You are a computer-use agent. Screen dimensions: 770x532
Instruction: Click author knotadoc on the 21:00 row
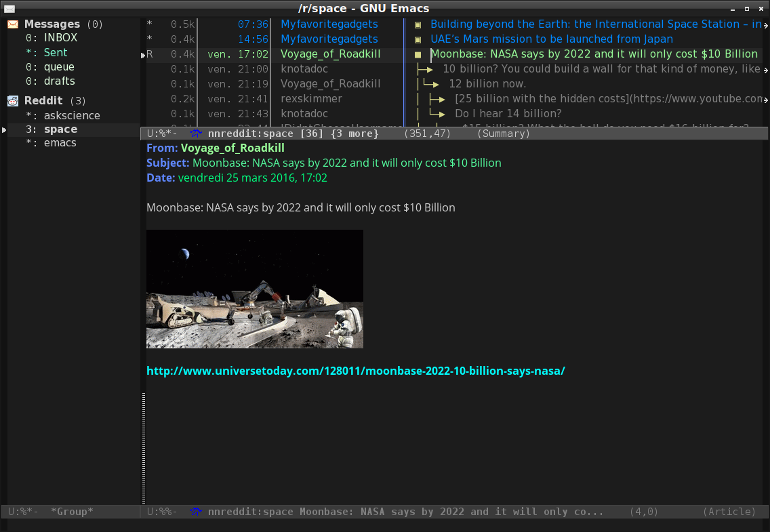point(304,68)
